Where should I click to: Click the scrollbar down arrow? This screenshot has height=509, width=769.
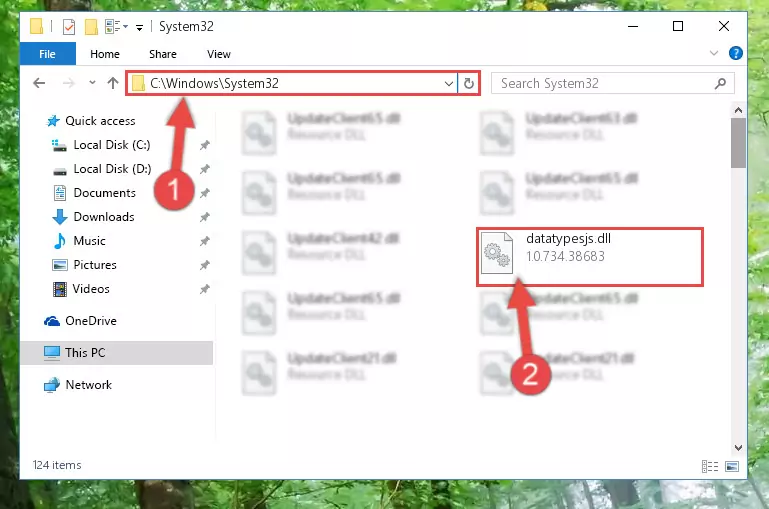(738, 447)
